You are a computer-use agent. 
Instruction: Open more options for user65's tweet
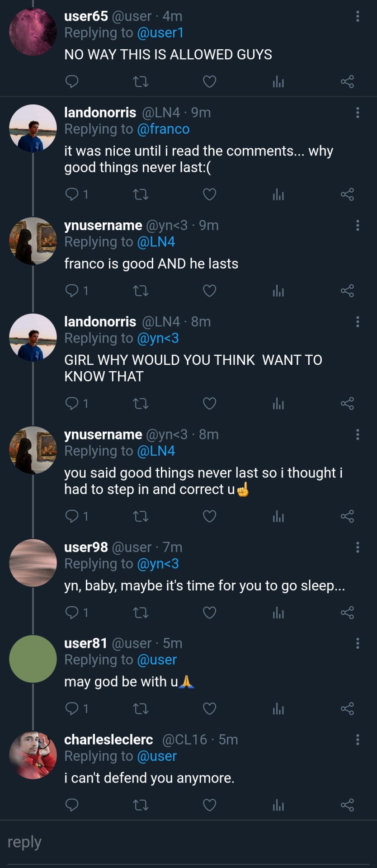pos(358,16)
